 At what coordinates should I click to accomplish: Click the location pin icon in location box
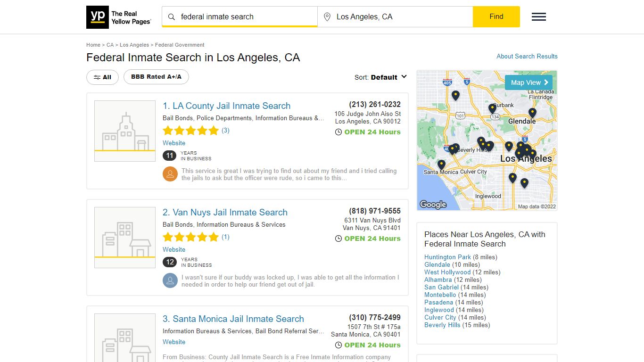(327, 17)
